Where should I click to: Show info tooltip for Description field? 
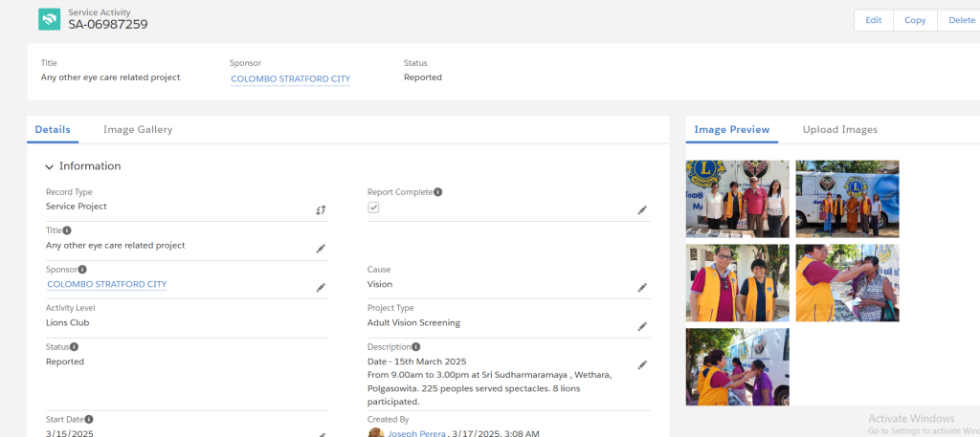tap(416, 346)
